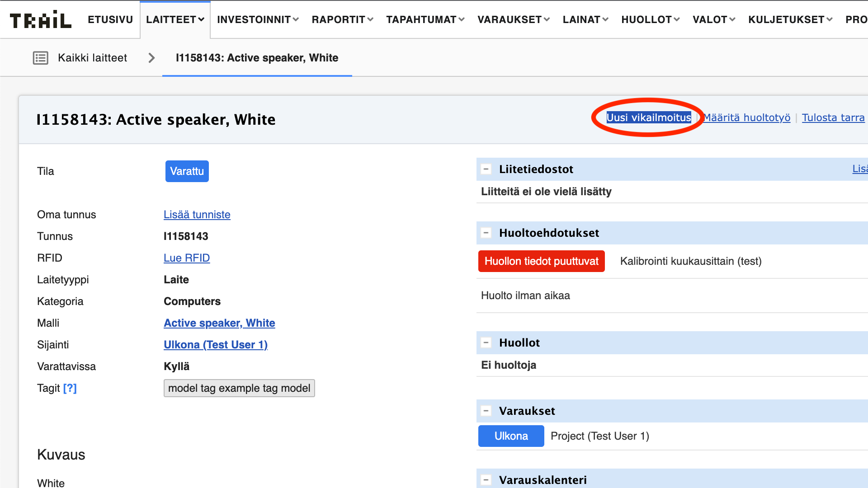868x488 pixels.
Task: Click the TRAIL logo
Action: 41,19
